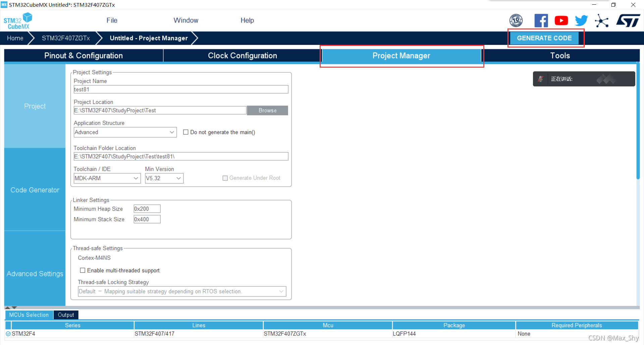Image resolution: width=644 pixels, height=345 pixels.
Task: Click the Required Peripherals column header
Action: pos(577,325)
